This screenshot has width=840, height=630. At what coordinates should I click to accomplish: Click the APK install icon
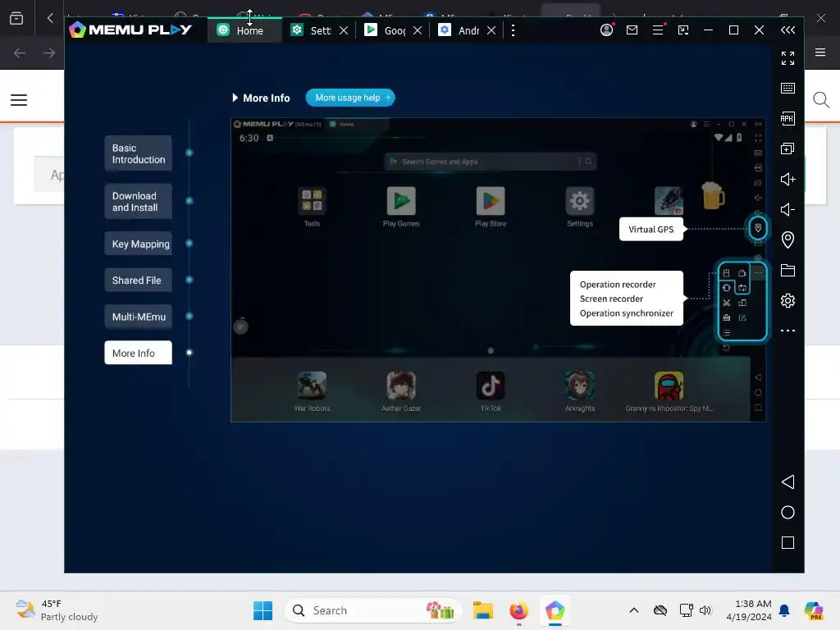[787, 118]
